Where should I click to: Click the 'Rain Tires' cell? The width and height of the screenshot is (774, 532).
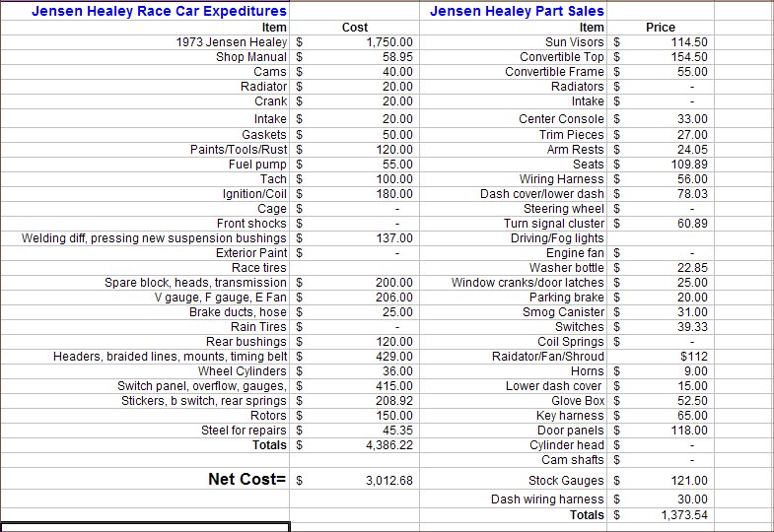(145, 327)
